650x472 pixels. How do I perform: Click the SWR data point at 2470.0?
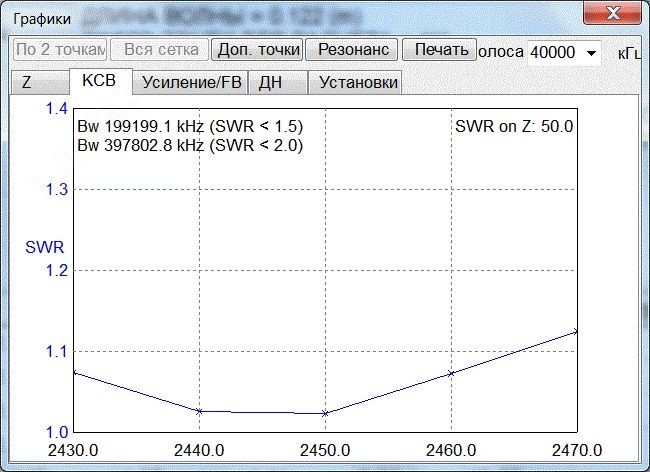[575, 332]
